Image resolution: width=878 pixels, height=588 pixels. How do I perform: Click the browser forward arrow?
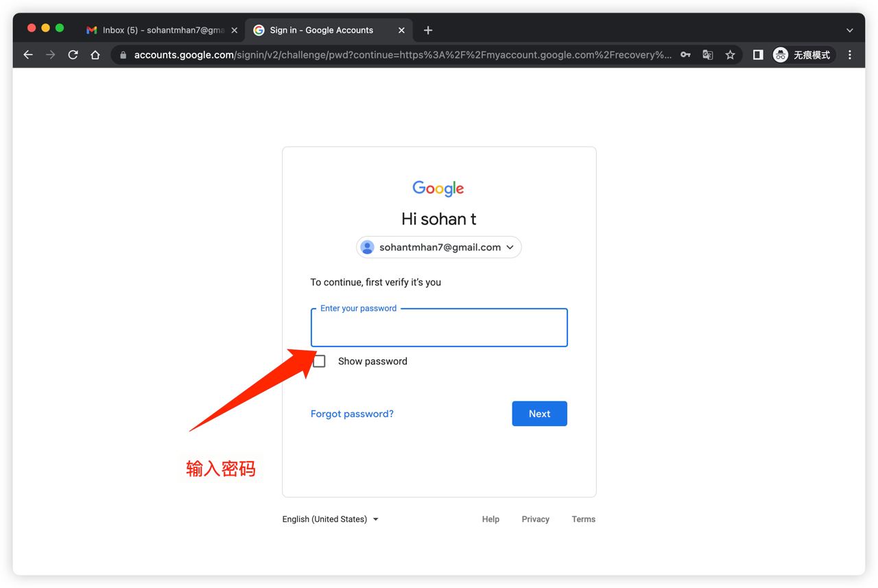coord(50,55)
